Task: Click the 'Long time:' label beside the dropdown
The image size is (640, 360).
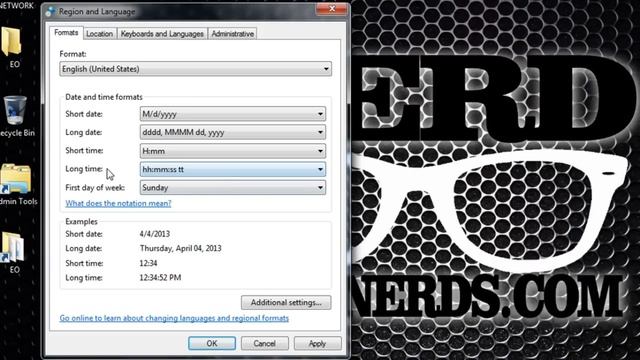Action: point(84,169)
